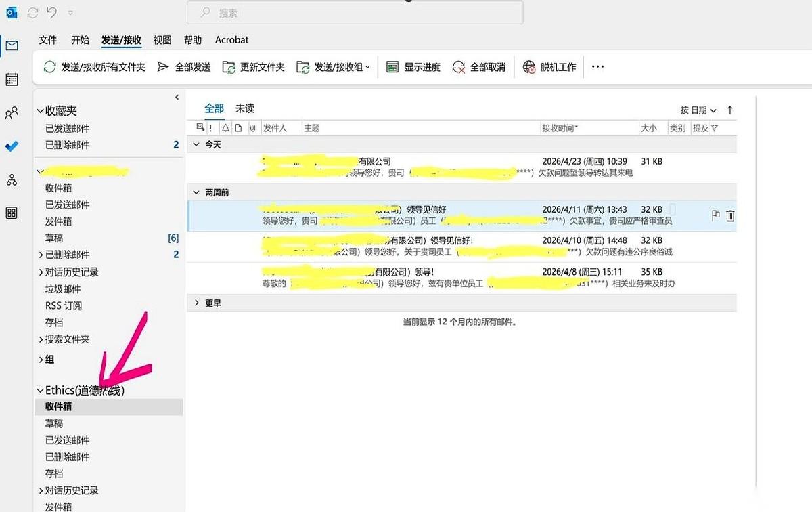Expand the 更早 message group

(x=197, y=303)
